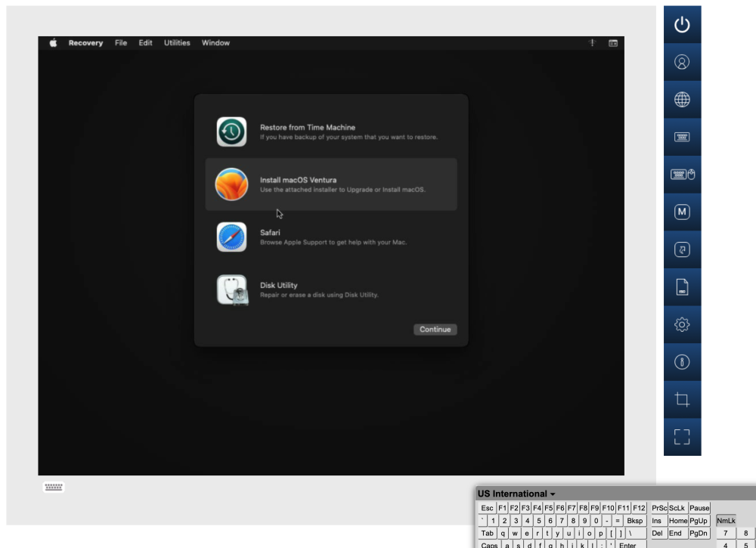Click the Bksp key

pyautogui.click(x=634, y=521)
